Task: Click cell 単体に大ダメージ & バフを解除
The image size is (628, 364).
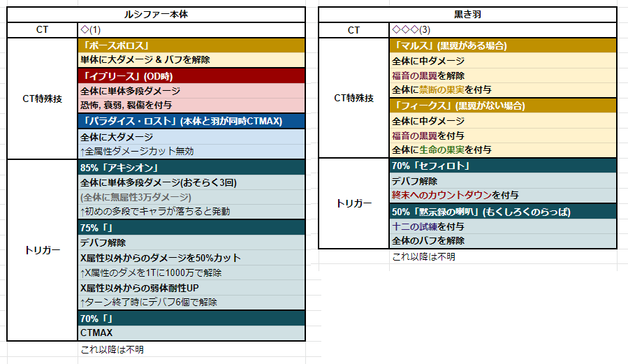Action: [191, 59]
